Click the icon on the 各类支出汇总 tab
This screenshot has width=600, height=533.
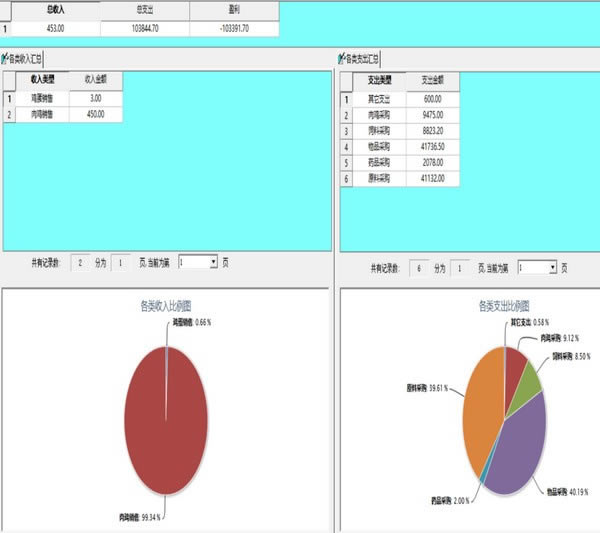click(x=345, y=59)
